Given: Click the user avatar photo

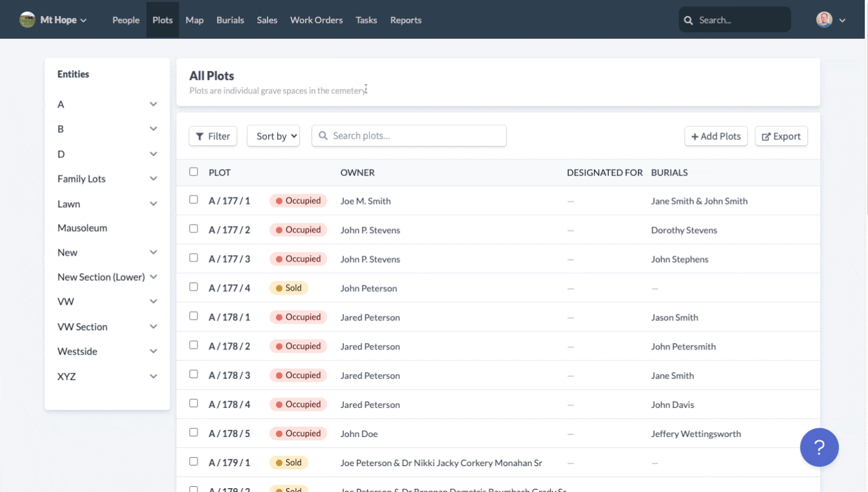Looking at the screenshot, I should click(x=824, y=20).
